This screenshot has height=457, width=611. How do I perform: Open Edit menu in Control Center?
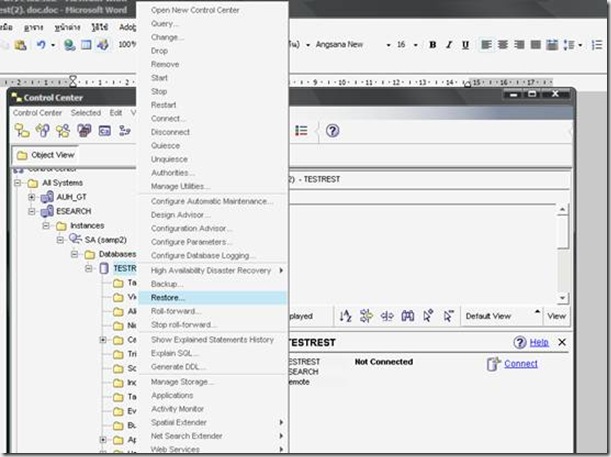click(116, 113)
